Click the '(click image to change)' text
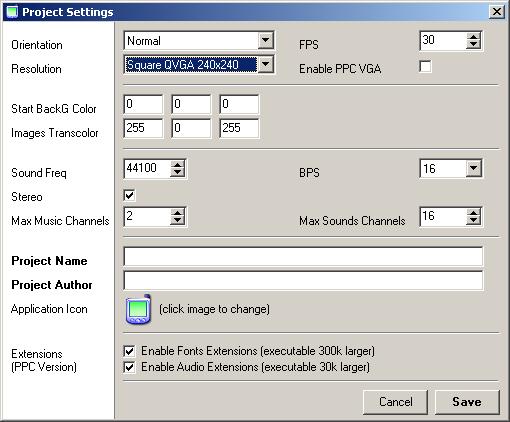The image size is (510, 422). coord(214,309)
